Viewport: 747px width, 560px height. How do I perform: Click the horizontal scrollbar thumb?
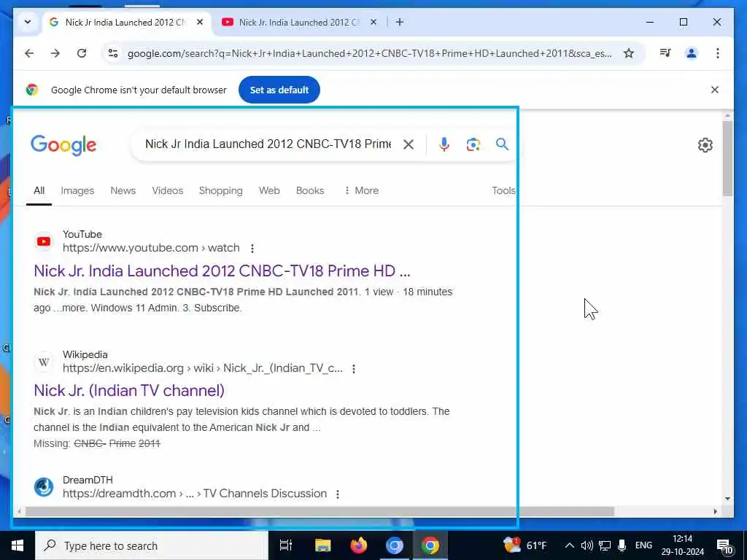[320, 511]
